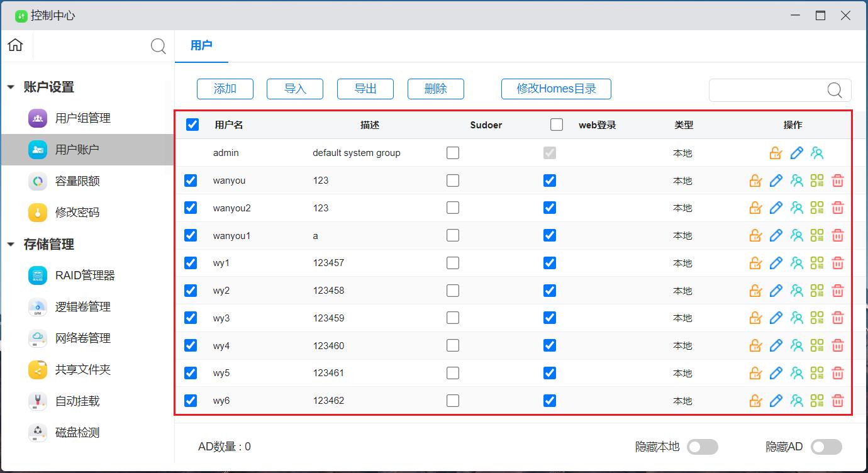Click red trash delete icon for wy3
The image size is (868, 473).
pyautogui.click(x=837, y=318)
